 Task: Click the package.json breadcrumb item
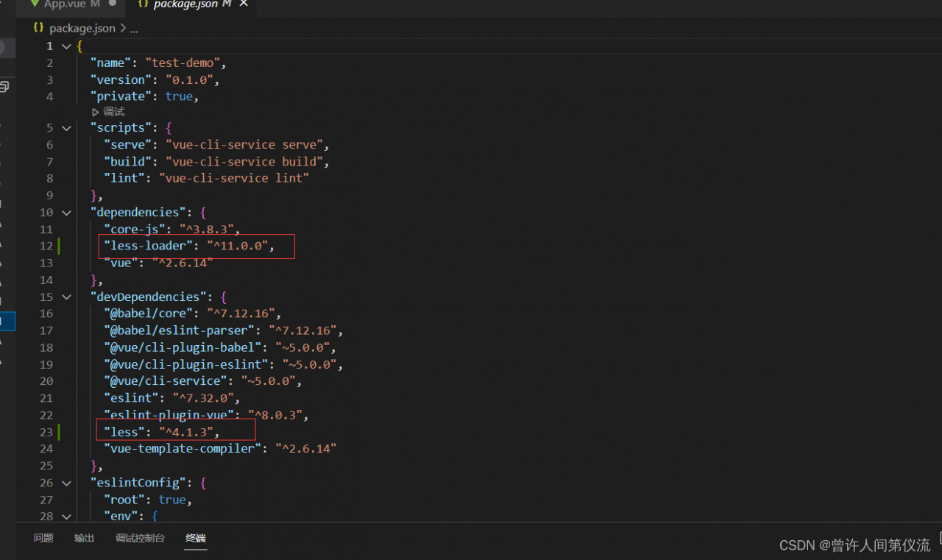pyautogui.click(x=82, y=28)
